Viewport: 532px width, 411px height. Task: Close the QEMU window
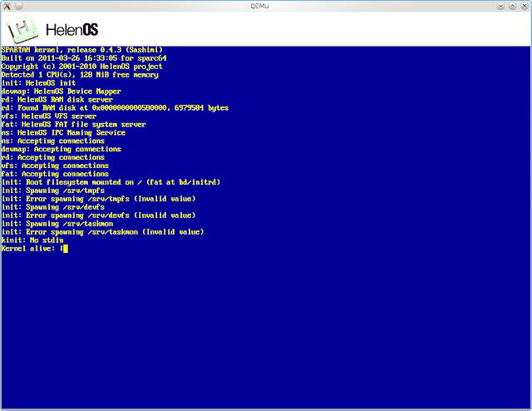point(525,6)
